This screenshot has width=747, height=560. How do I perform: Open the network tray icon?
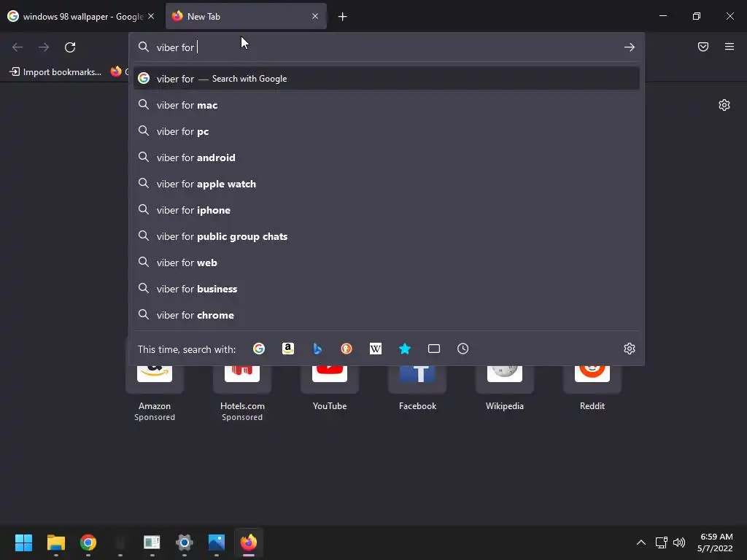pos(661,542)
